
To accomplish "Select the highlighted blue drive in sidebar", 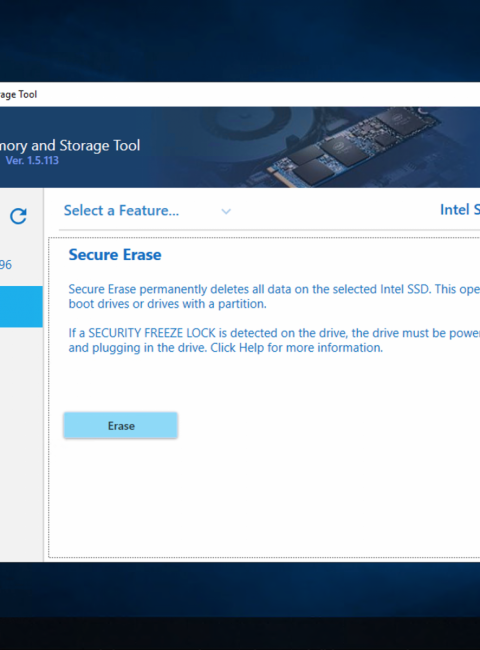I will tap(21, 307).
